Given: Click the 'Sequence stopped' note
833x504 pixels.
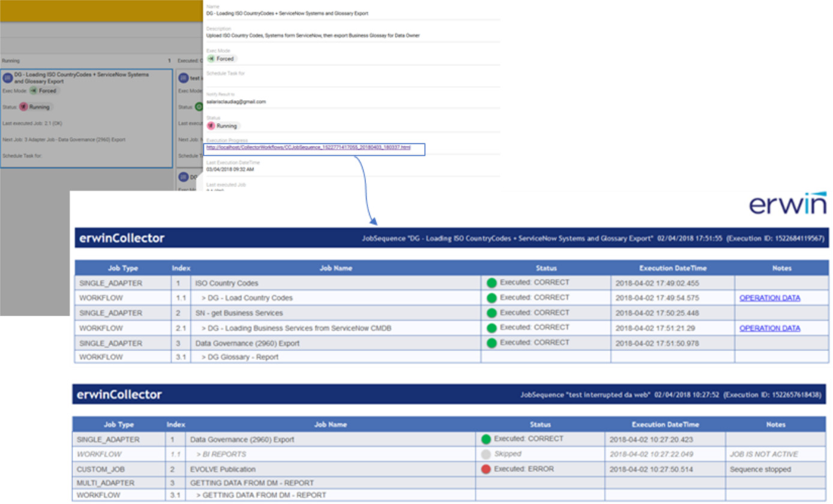Looking at the screenshot, I should point(760,469).
